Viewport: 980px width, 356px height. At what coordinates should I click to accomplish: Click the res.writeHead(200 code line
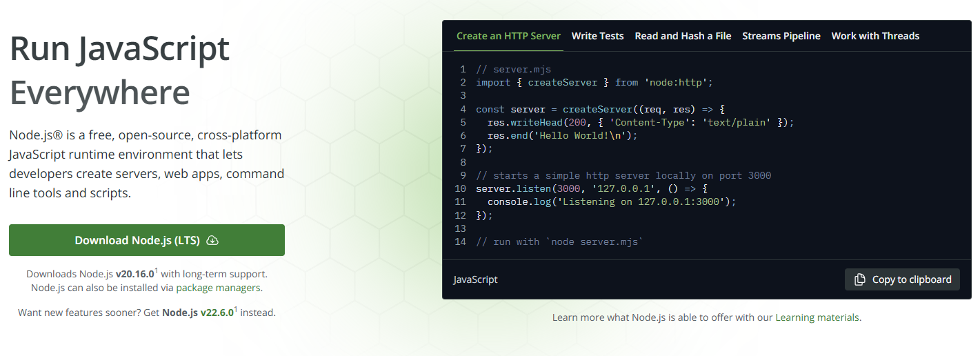pos(641,122)
